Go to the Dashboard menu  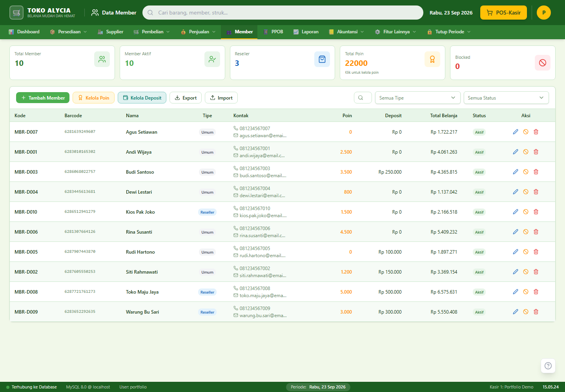24,32
